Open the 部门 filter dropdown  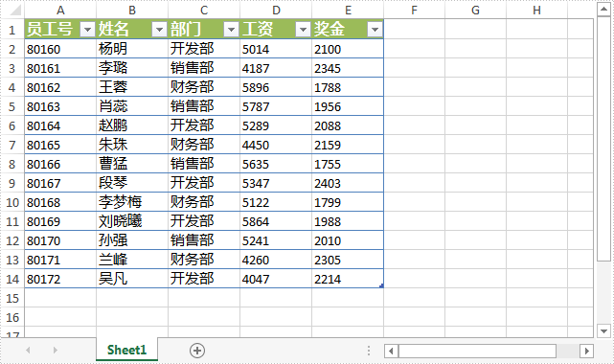coord(232,30)
